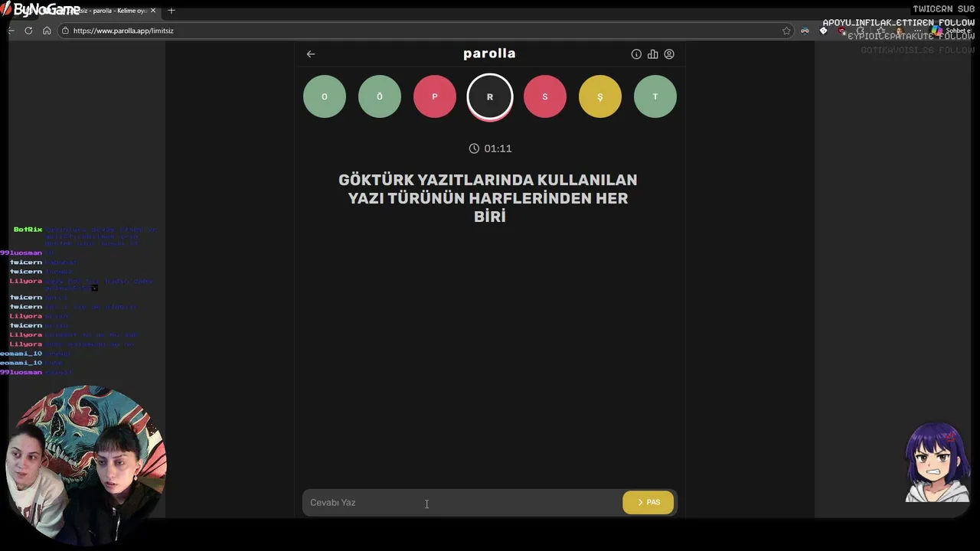
Task: Open a new tab with the plus button
Action: pyautogui.click(x=171, y=11)
